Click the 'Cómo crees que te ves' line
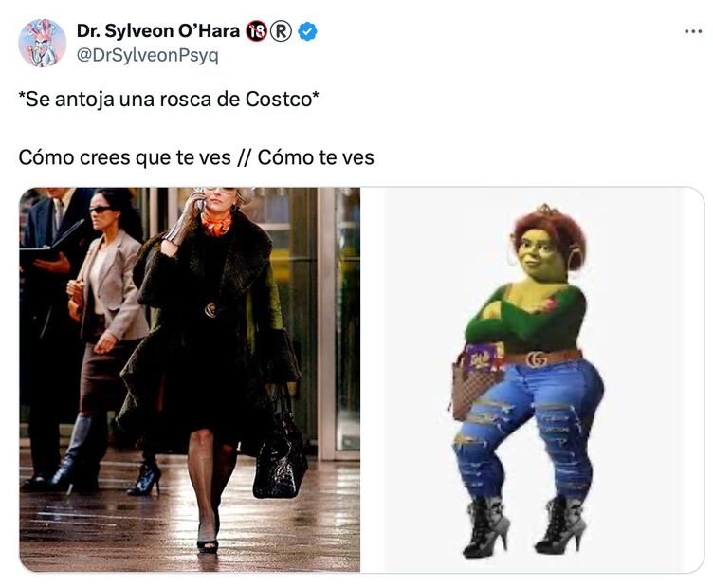 click(x=196, y=157)
